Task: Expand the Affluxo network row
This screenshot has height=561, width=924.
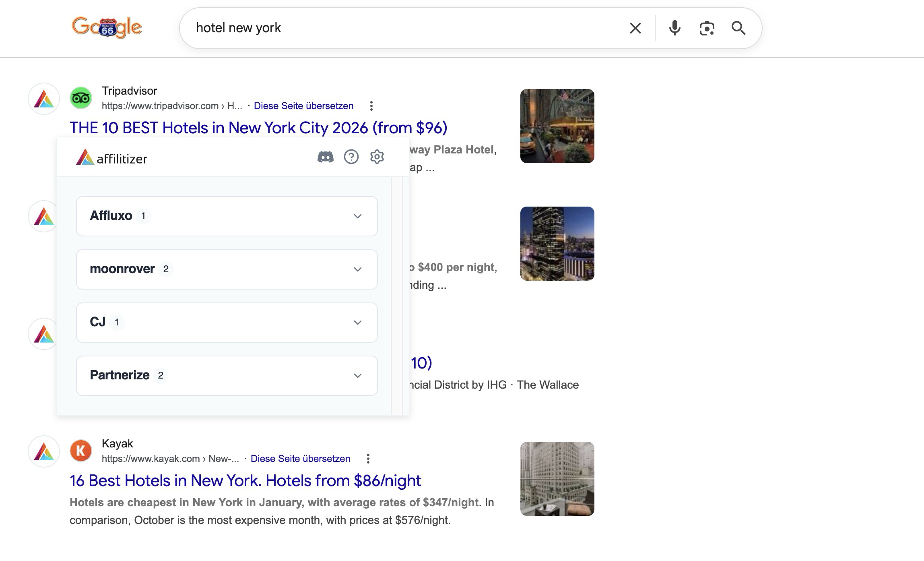Action: (x=227, y=216)
